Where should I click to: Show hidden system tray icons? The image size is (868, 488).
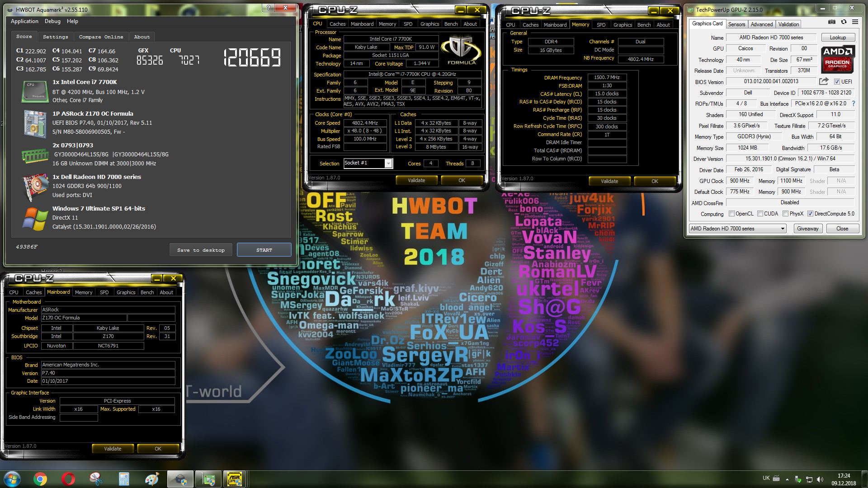point(787,479)
